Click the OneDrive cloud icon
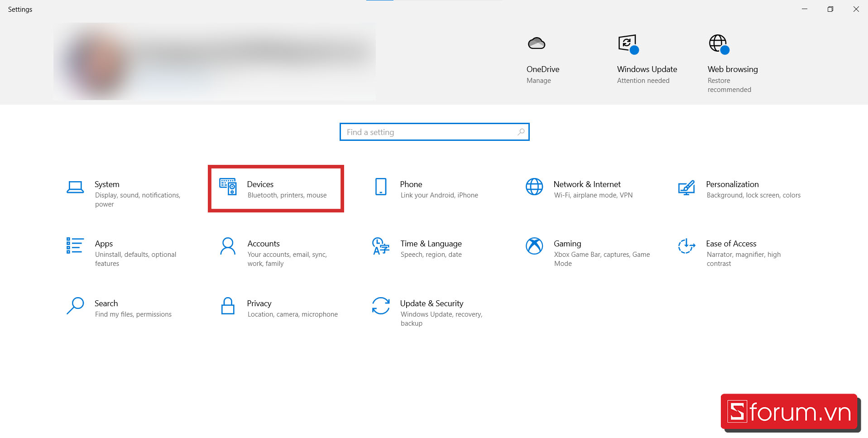This screenshot has height=438, width=868. [537, 43]
